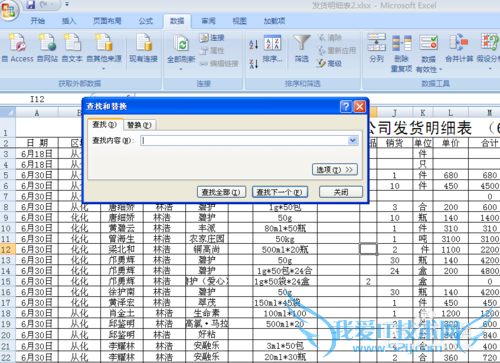Click 编辑链接 edit links item
The width and height of the screenshot is (500, 363).
tap(219, 64)
